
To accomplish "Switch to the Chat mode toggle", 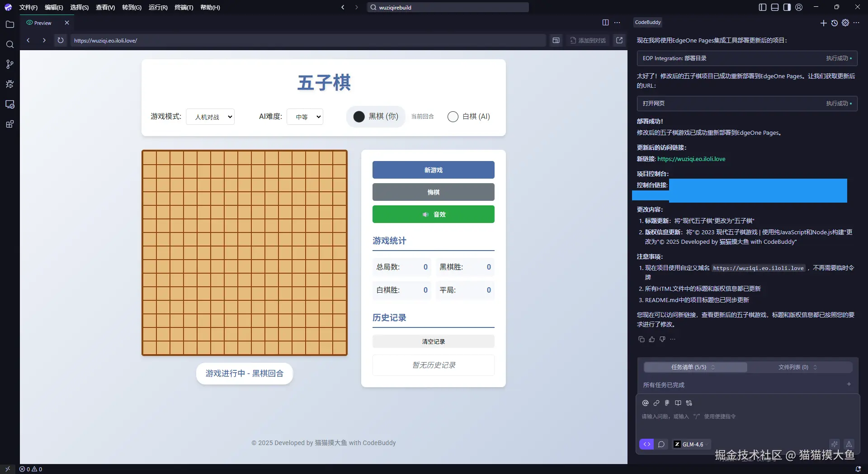I will pos(661,444).
